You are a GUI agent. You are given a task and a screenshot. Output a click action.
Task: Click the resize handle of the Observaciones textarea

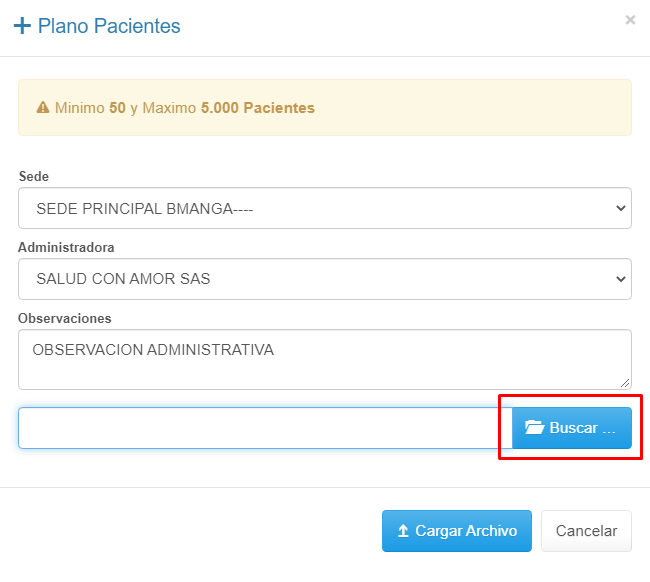pos(625,383)
